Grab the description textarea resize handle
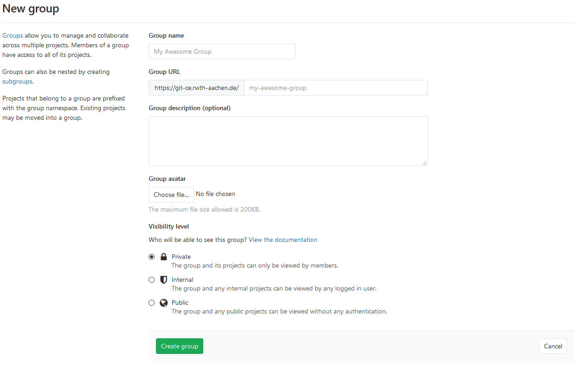The width and height of the screenshot is (588, 375). [424, 162]
